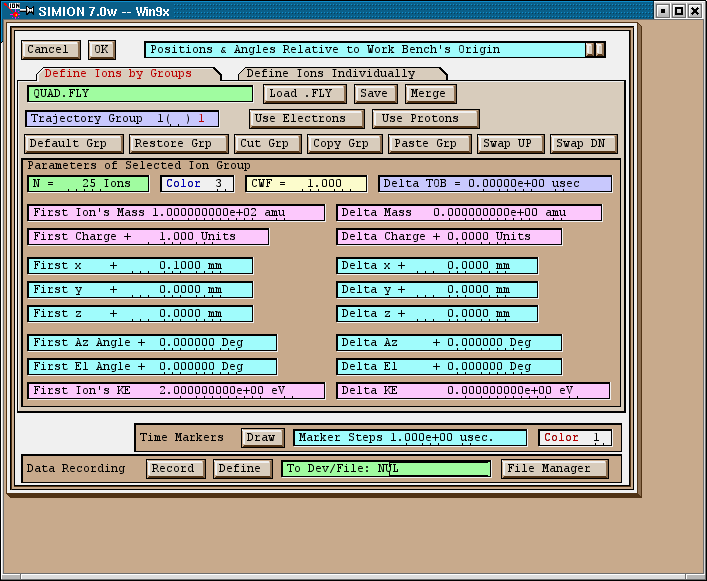Select the Delta Az field
The image size is (707, 581).
pyautogui.click(x=449, y=343)
